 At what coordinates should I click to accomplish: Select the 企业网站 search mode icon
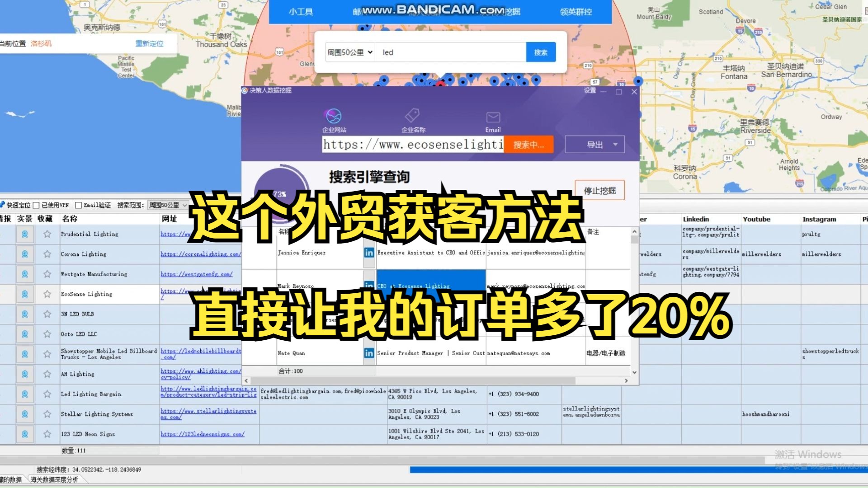pyautogui.click(x=334, y=117)
